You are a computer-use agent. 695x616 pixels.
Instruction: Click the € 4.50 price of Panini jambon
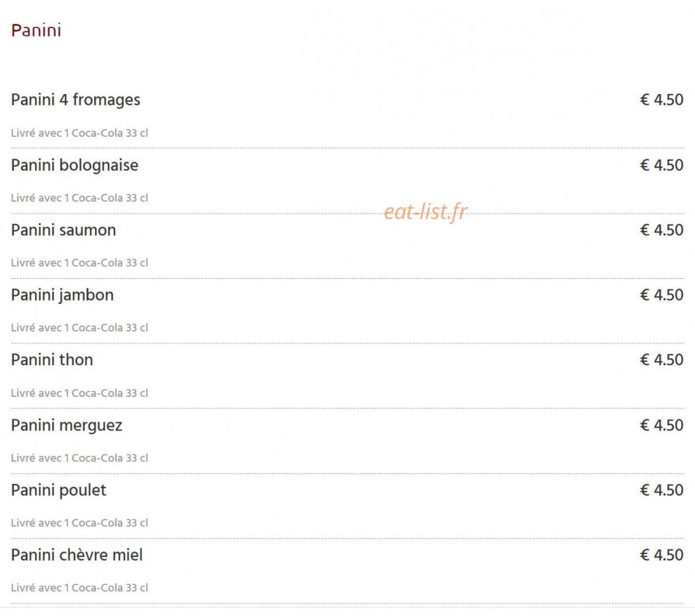[661, 295]
